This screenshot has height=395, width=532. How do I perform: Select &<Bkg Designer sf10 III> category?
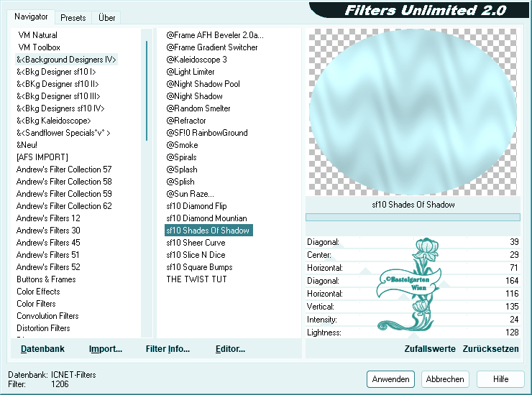click(58, 96)
